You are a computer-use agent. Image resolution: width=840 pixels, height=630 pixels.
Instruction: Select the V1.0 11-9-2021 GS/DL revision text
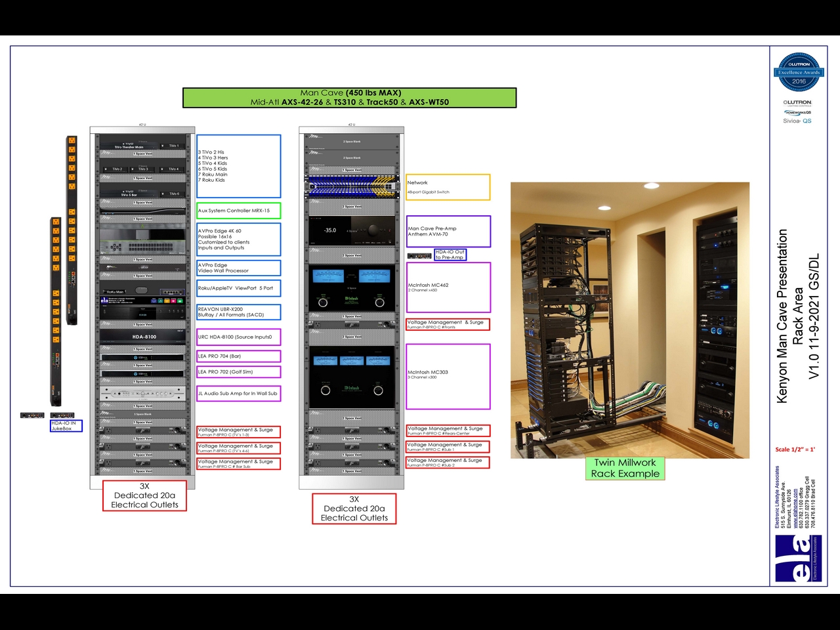tap(814, 316)
